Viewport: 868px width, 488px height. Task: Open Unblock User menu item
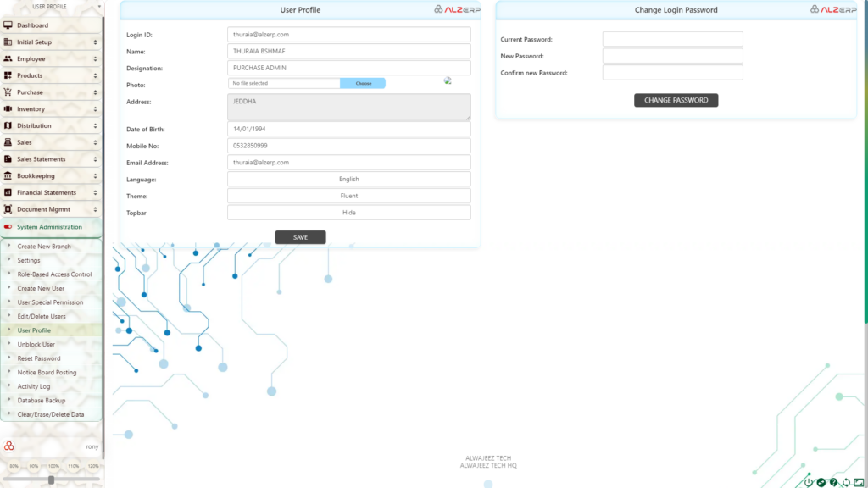pos(36,344)
